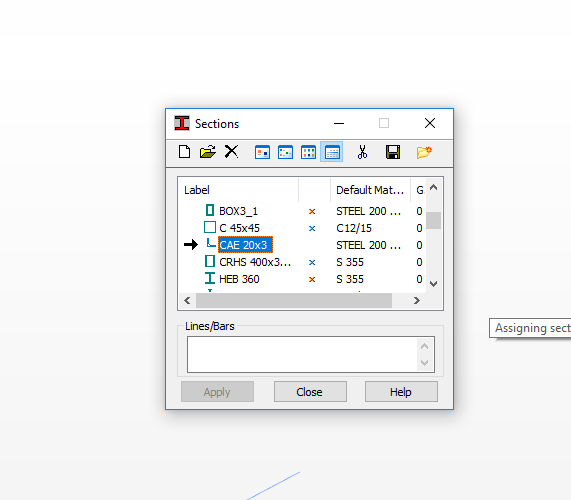Click the new section definition icon
Image resolution: width=571 pixels, height=500 pixels.
(x=184, y=152)
